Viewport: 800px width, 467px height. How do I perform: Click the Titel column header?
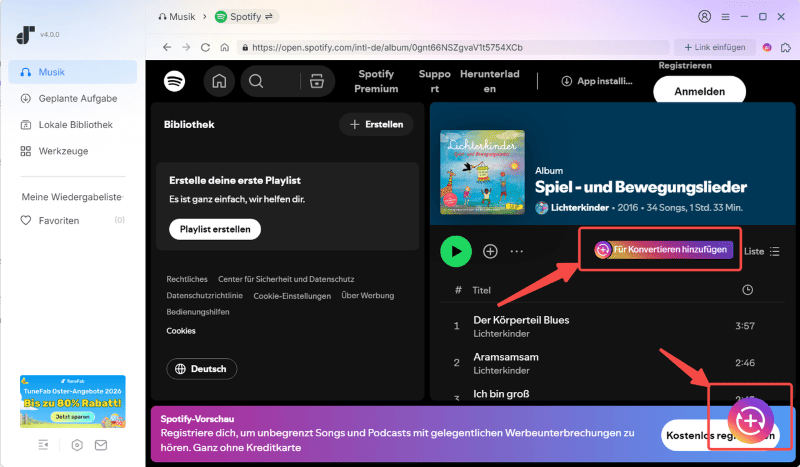[482, 290]
